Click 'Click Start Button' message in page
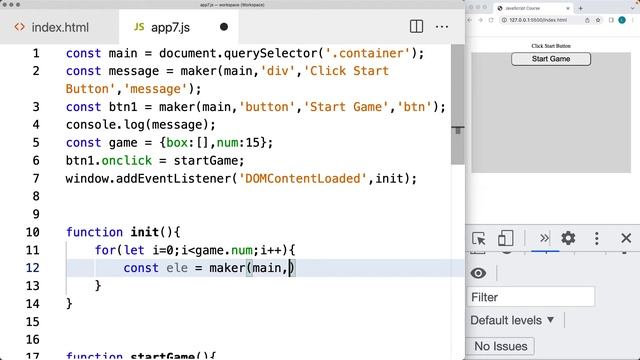The height and width of the screenshot is (360, 640). 551,46
